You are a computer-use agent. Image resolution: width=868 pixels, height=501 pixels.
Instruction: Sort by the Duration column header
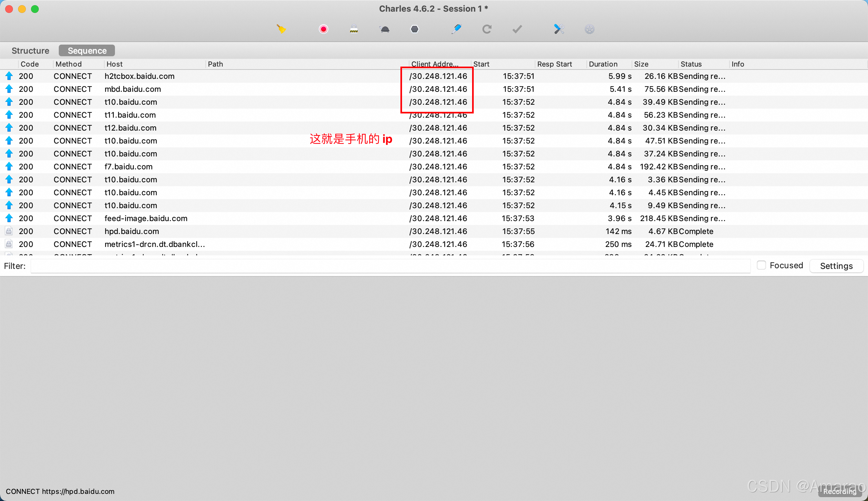[603, 64]
